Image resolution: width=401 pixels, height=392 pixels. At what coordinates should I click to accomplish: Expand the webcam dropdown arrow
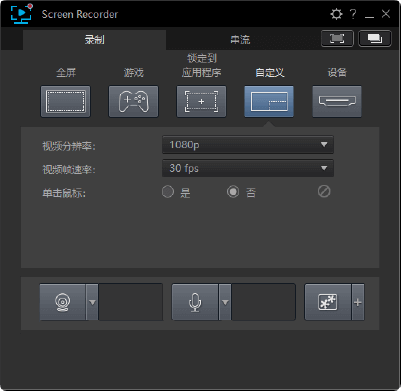[92, 302]
